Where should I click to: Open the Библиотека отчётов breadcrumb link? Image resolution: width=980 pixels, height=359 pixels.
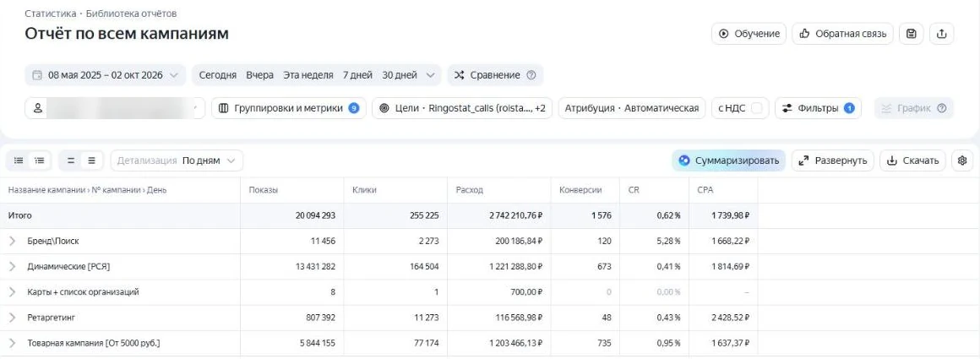pos(131,14)
